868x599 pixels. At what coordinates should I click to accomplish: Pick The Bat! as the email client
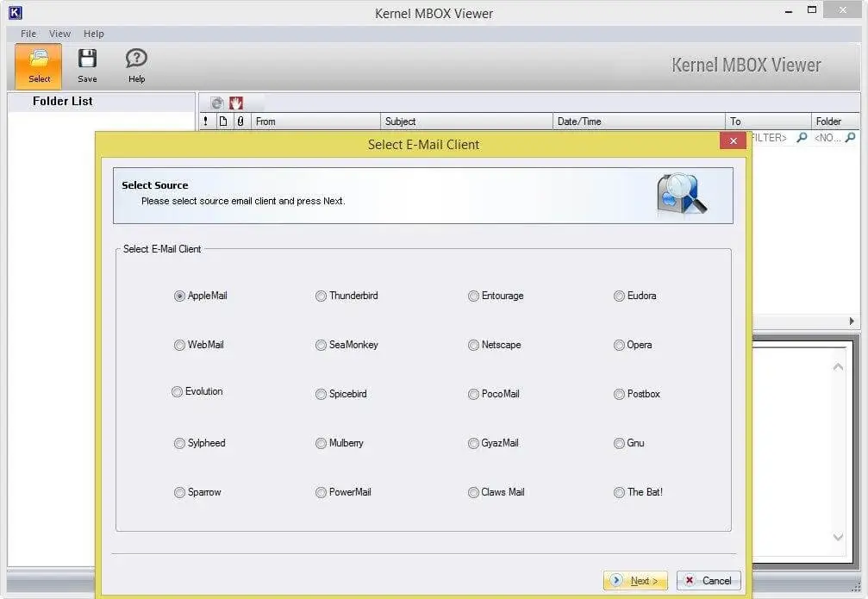pos(619,492)
